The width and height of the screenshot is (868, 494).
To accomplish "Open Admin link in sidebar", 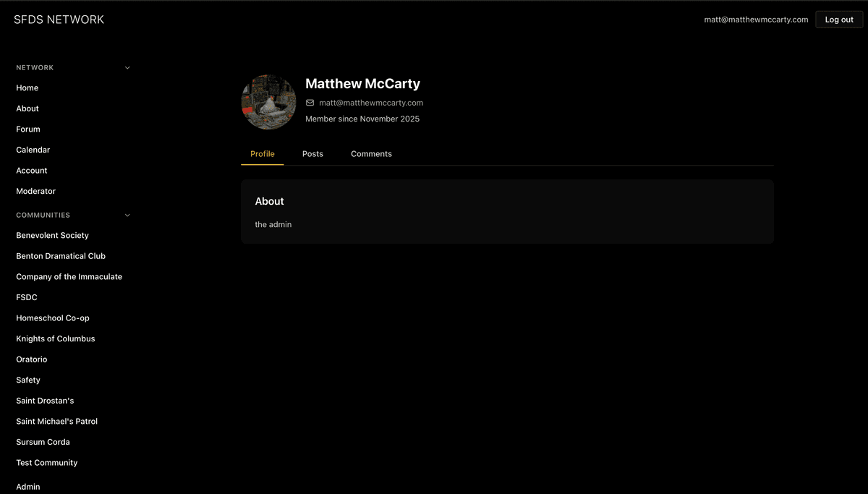I will pos(28,487).
